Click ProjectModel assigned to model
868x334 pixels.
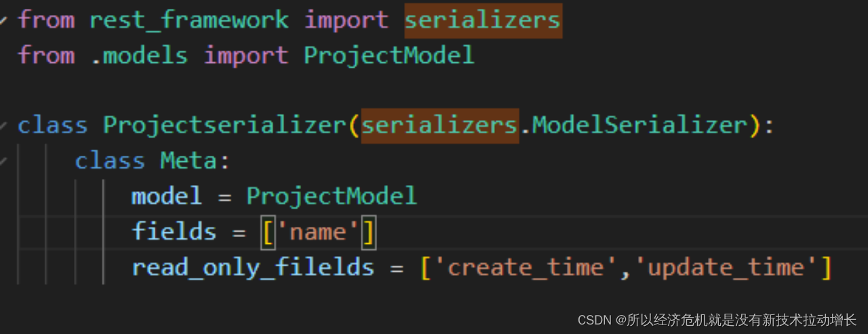(x=332, y=196)
